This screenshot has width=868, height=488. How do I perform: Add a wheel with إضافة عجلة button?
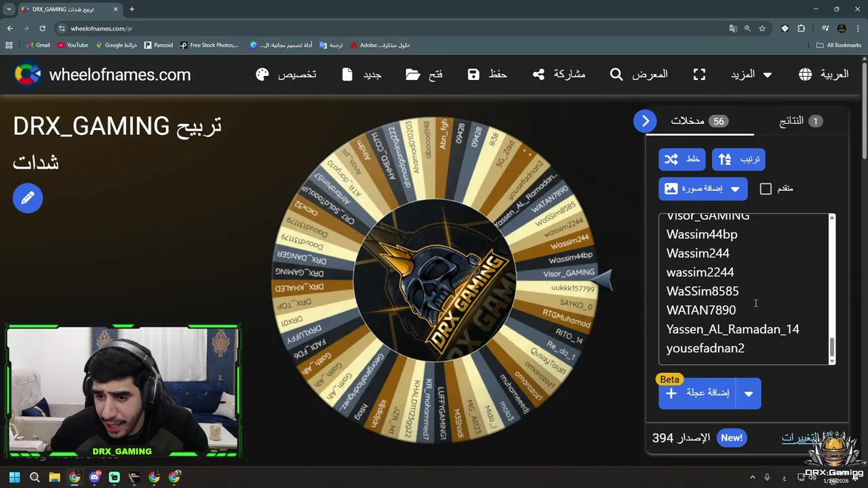697,393
